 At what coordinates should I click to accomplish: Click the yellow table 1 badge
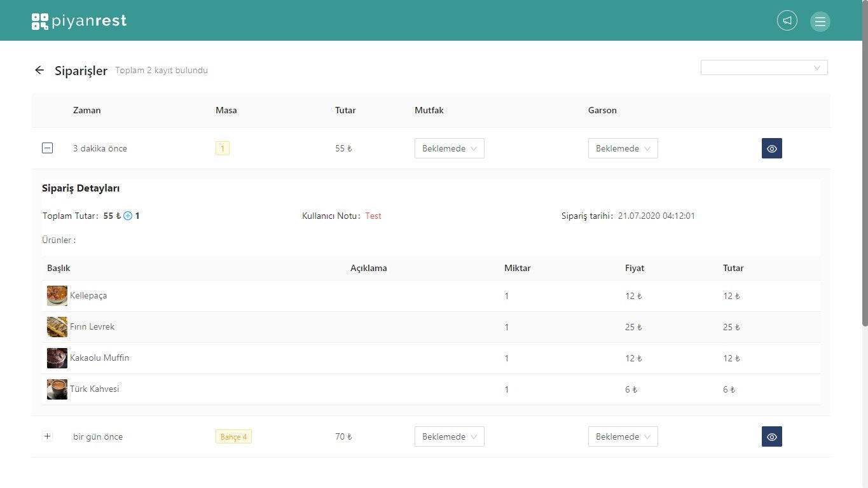[x=223, y=148]
